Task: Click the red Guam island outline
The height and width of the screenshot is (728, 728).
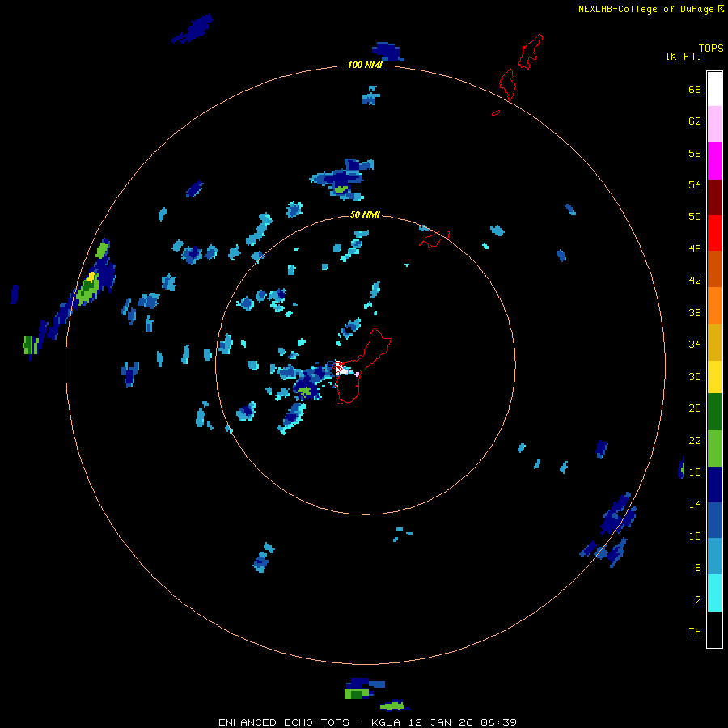Action: pos(363,366)
